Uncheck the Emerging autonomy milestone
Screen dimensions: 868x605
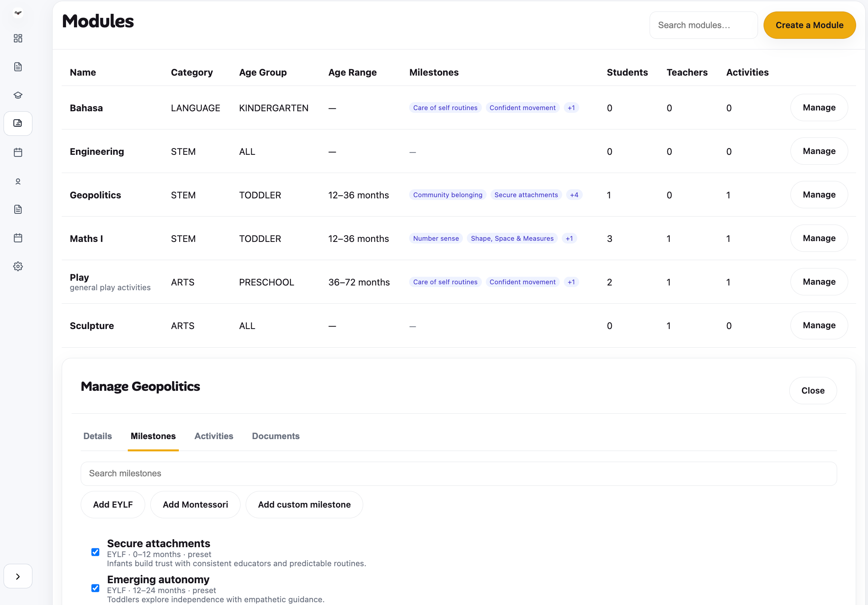[95, 588]
